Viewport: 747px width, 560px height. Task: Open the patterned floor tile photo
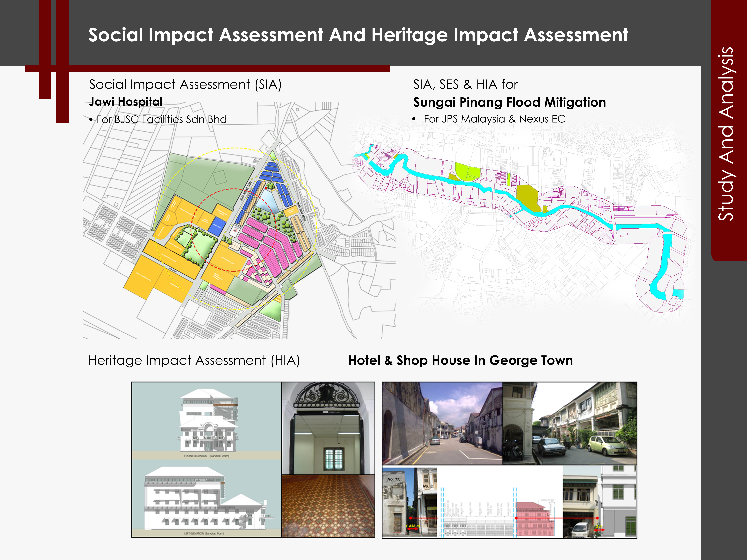click(328, 506)
